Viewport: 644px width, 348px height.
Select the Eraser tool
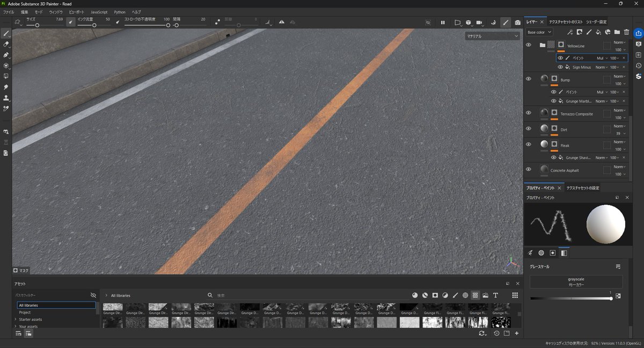click(x=6, y=45)
